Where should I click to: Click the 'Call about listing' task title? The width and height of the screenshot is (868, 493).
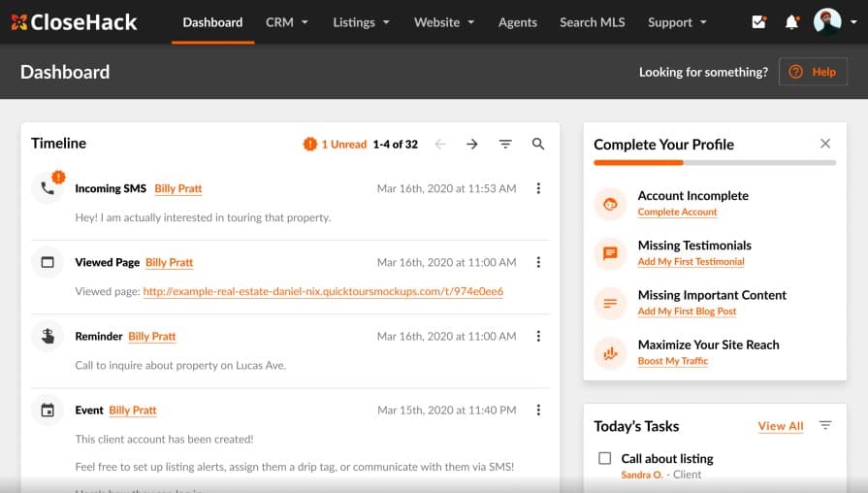667,459
